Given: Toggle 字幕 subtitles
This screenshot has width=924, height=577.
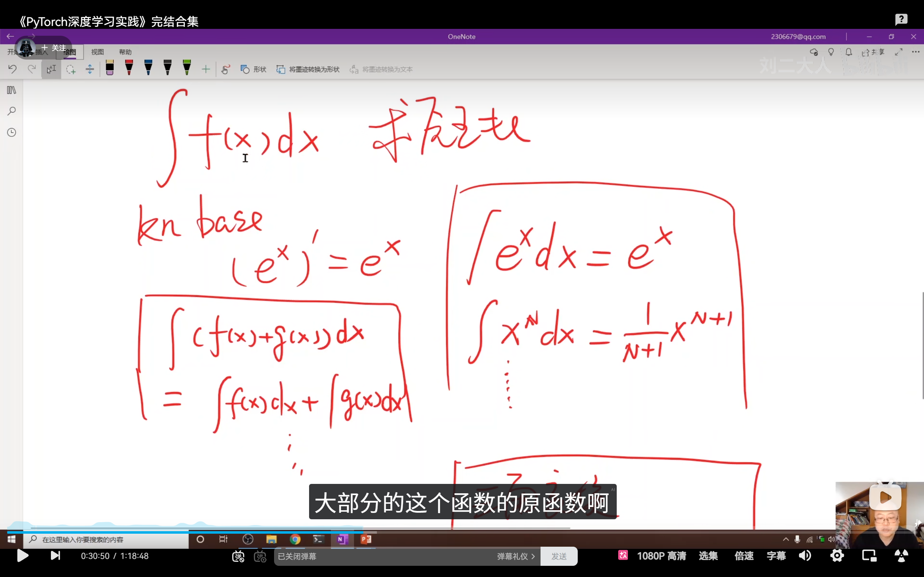Looking at the screenshot, I should click(776, 556).
